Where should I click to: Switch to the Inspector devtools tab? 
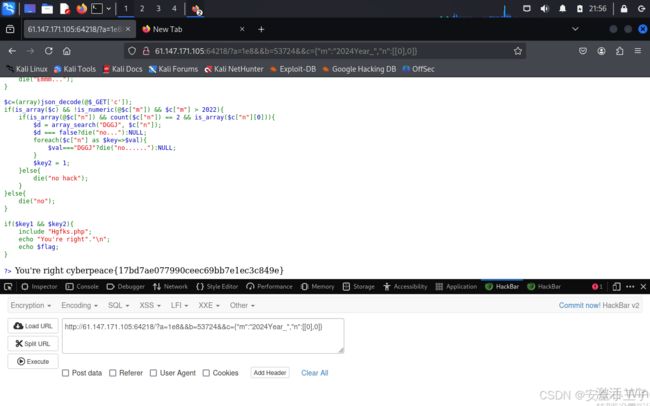tap(39, 287)
